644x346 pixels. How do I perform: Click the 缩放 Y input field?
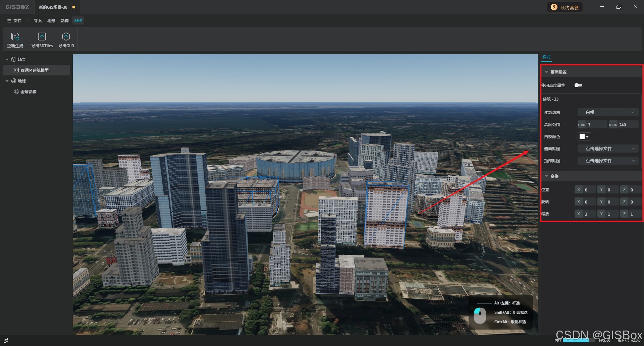(x=608, y=214)
